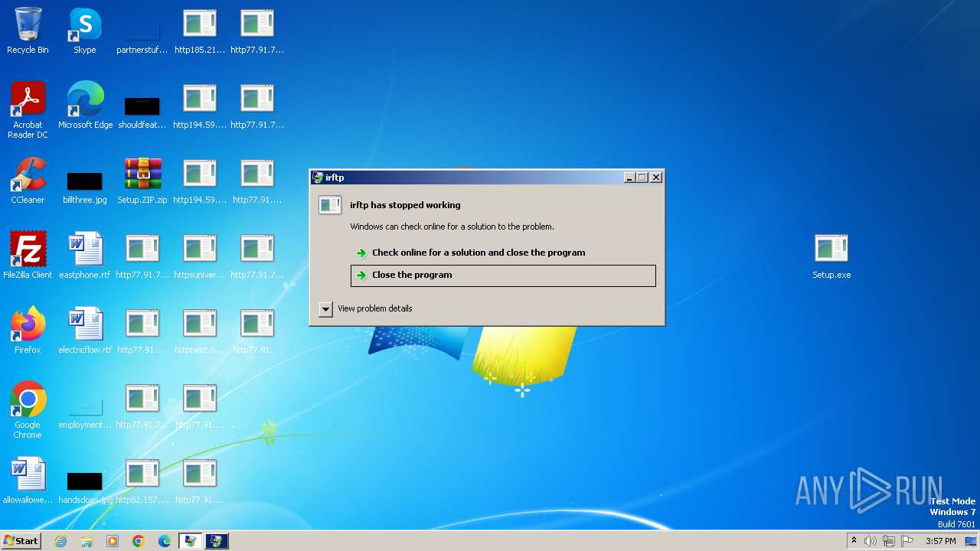Expand View problem details arrow

[x=325, y=308]
